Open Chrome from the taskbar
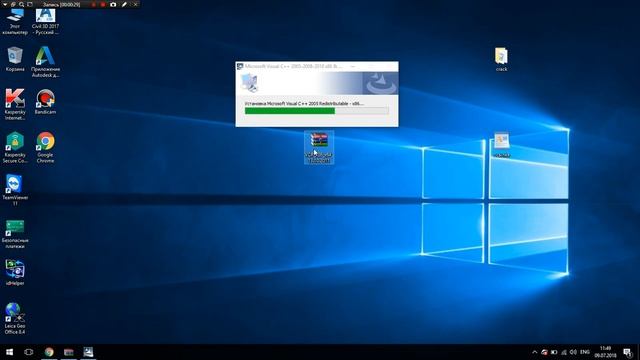 49,352
